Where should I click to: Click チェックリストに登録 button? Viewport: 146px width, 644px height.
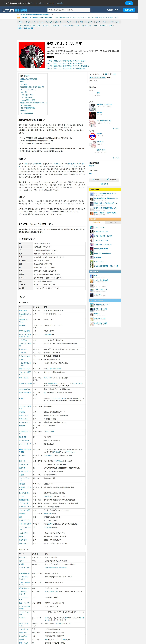(x=97, y=77)
